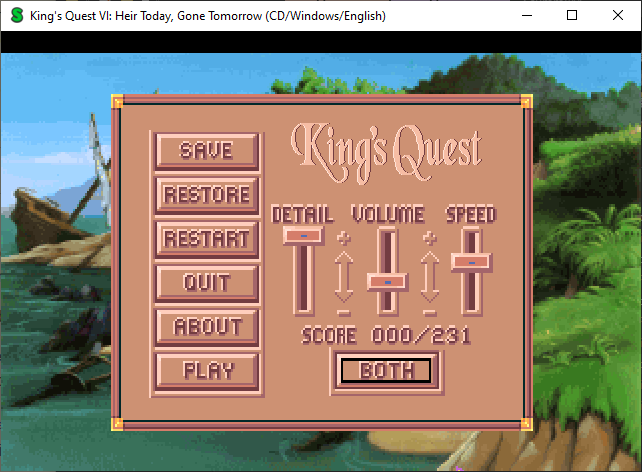This screenshot has width=642, height=472.
Task: Click the plus sign beside the DETAIL slider
Action: pos(344,238)
